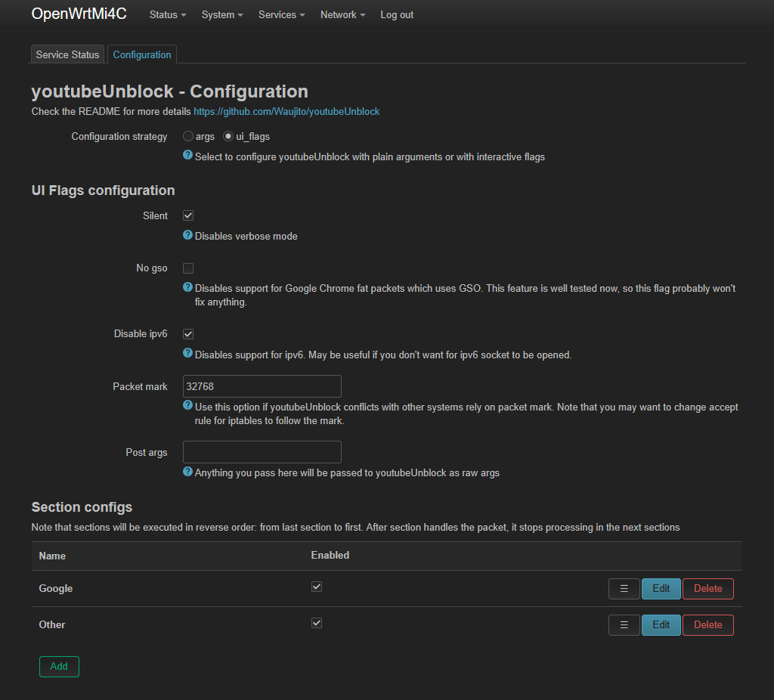Click the help icon for Packet mark description

[187, 405]
